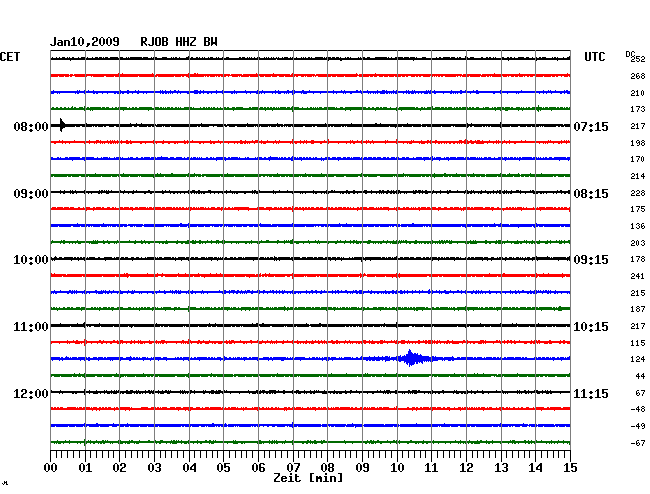
Task: Select the 12 minute axis tick label
Action: pyautogui.click(x=466, y=468)
